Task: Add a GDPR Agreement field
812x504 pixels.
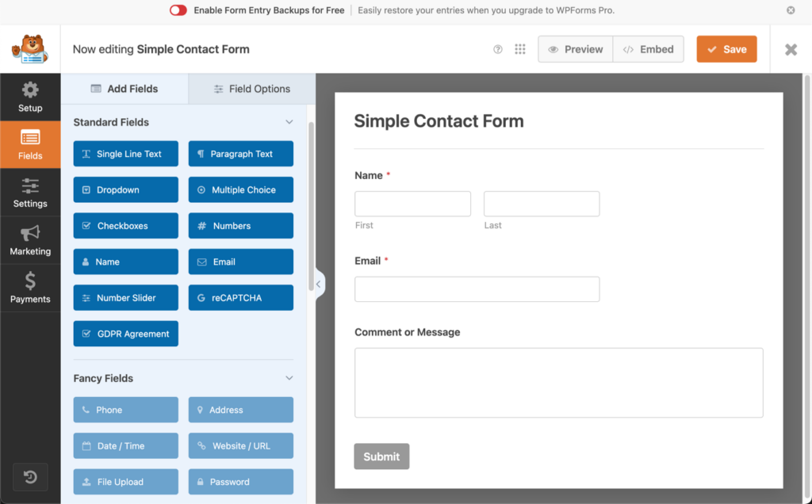Action: (x=125, y=334)
